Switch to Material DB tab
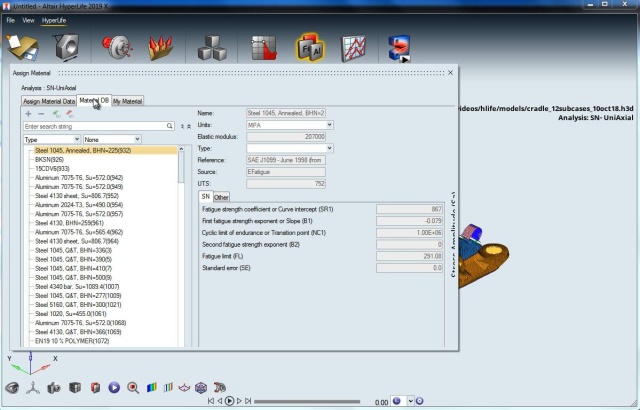 click(x=94, y=100)
